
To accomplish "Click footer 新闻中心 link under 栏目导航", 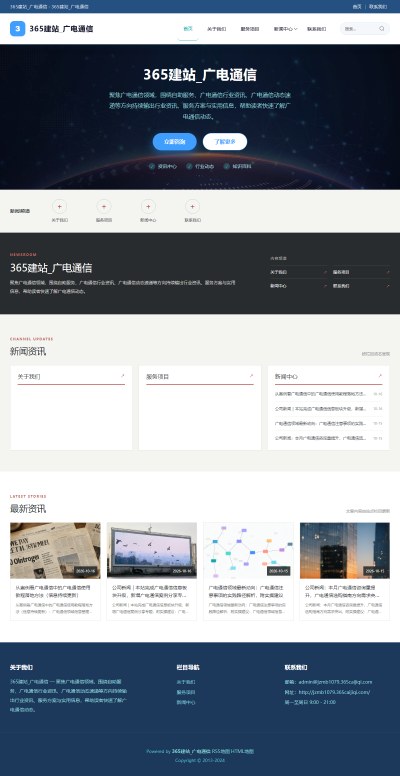I will click(x=186, y=702).
